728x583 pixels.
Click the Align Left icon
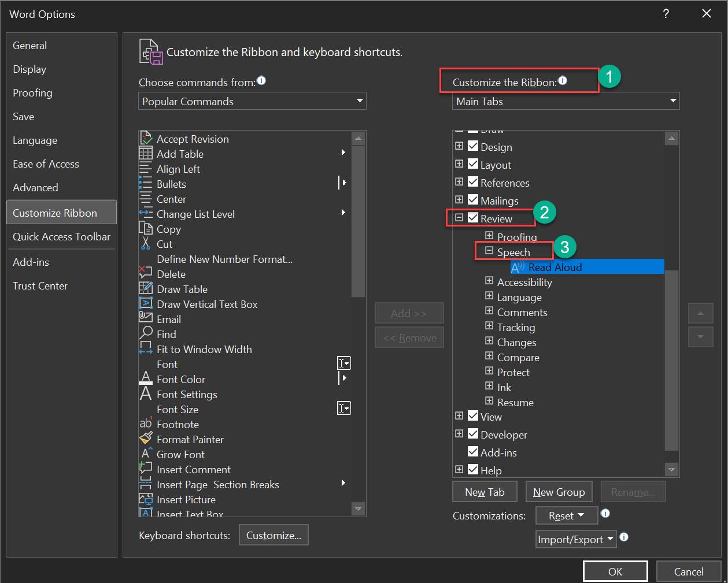pyautogui.click(x=146, y=169)
